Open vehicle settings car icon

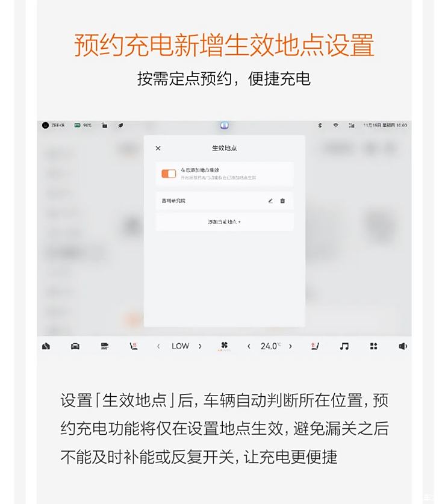[x=75, y=346]
